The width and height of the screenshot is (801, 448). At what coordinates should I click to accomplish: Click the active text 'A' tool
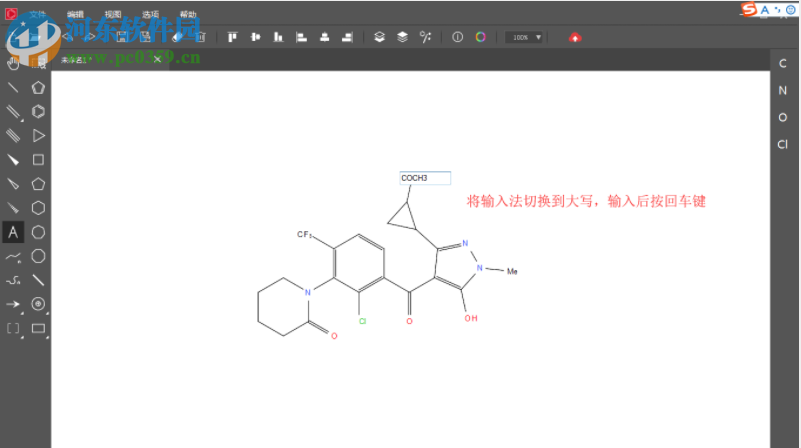(13, 232)
